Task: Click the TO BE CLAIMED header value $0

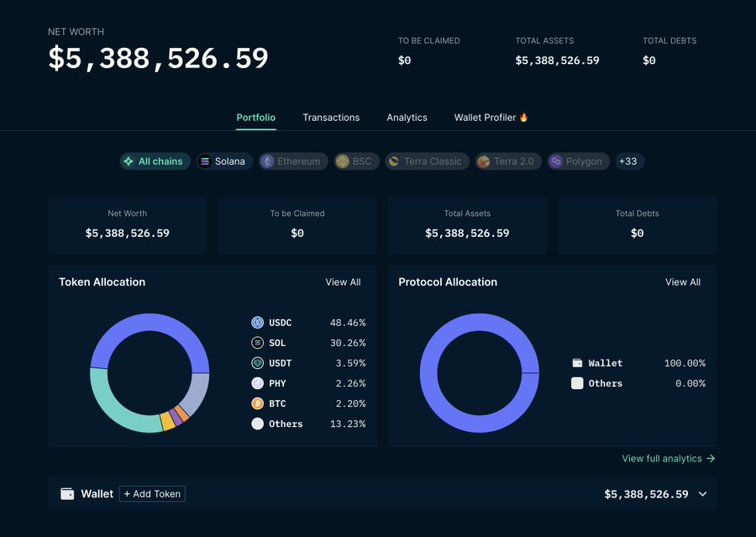Action: 405,61
